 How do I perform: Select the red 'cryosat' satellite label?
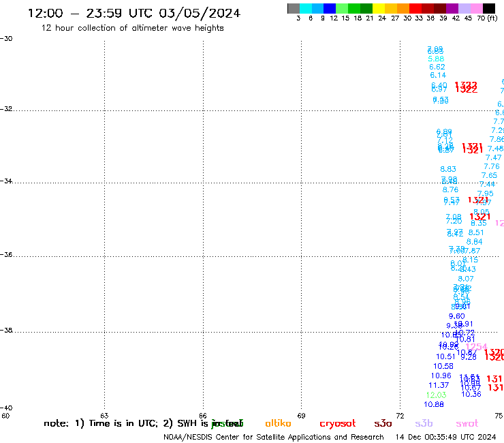point(338,424)
